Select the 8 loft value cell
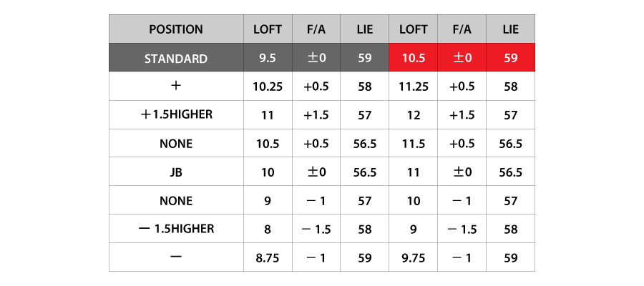 pyautogui.click(x=267, y=229)
